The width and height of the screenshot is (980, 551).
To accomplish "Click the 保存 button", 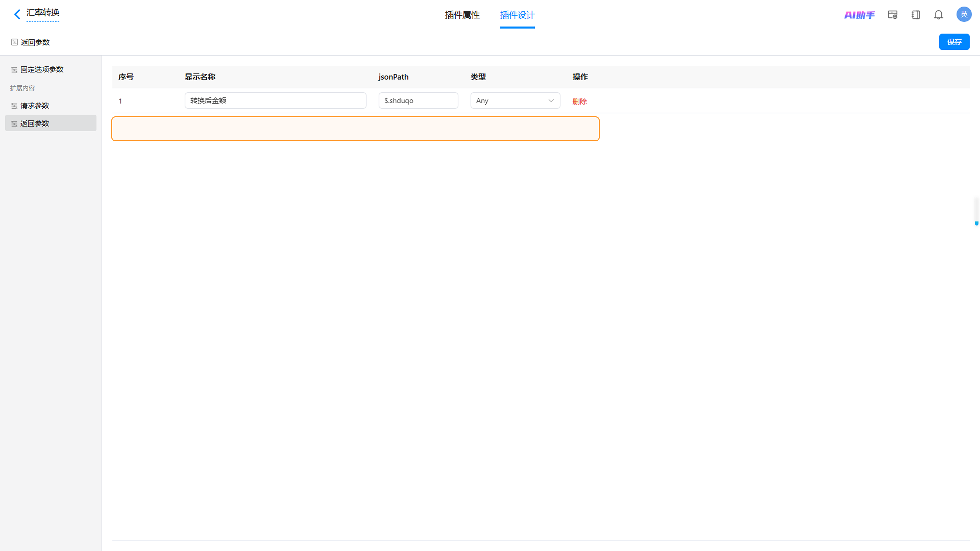I will 954,42.
